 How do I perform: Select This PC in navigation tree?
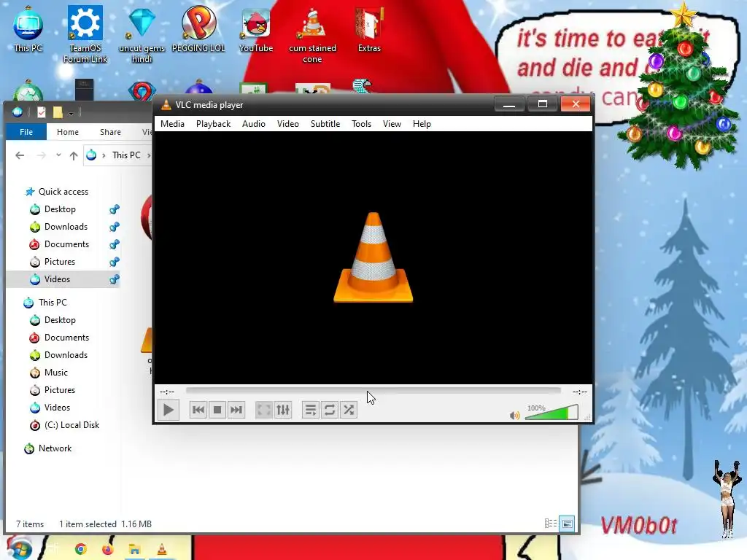(53, 303)
